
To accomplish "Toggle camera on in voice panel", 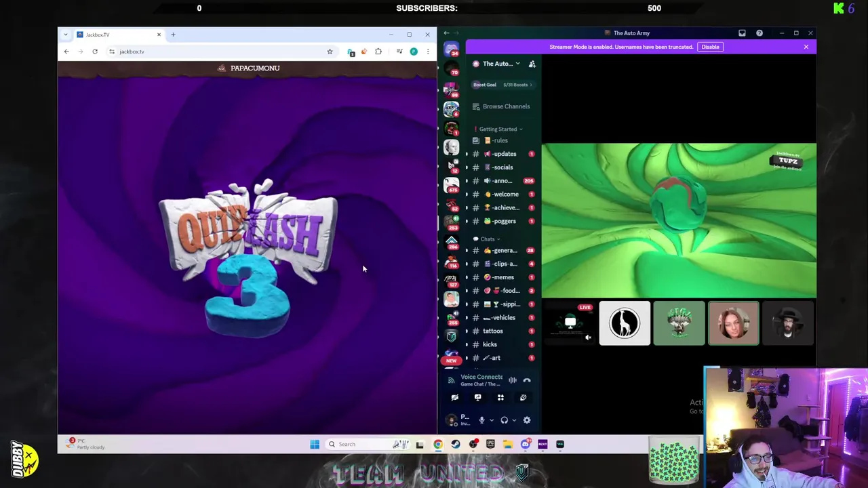I will [x=455, y=398].
